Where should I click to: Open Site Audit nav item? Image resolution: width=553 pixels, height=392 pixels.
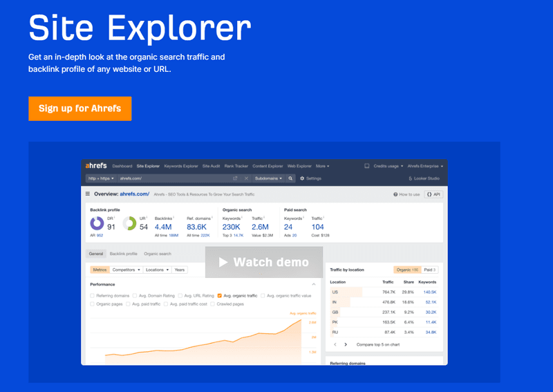tap(211, 166)
